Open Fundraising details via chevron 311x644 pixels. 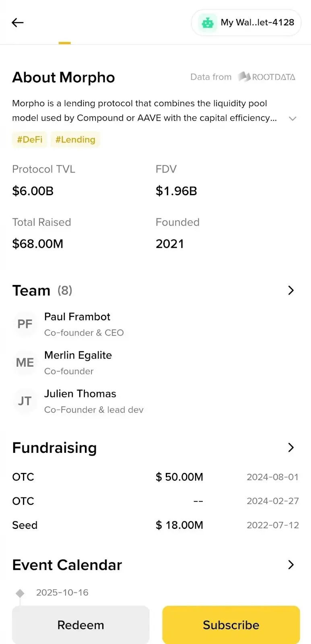(x=291, y=448)
